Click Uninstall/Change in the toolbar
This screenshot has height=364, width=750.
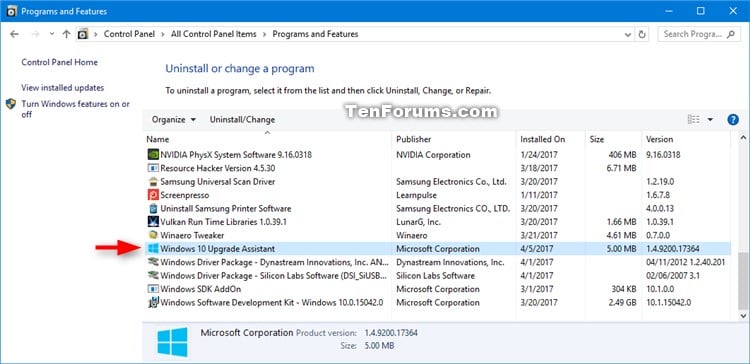243,120
